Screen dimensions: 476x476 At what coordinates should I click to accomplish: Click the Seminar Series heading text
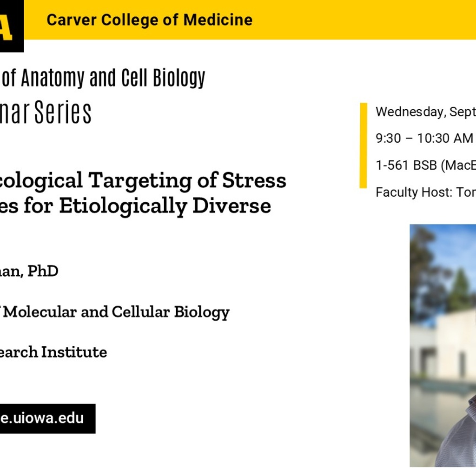coord(46,112)
